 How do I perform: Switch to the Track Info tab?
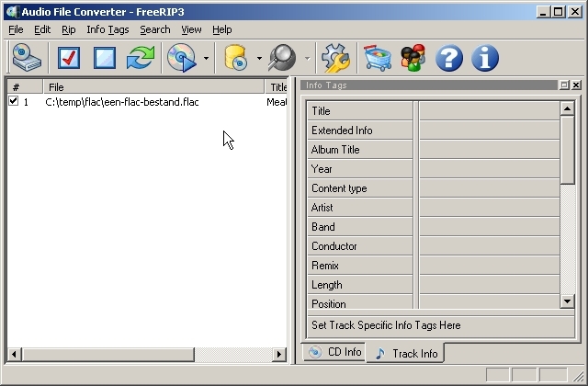[x=405, y=353]
